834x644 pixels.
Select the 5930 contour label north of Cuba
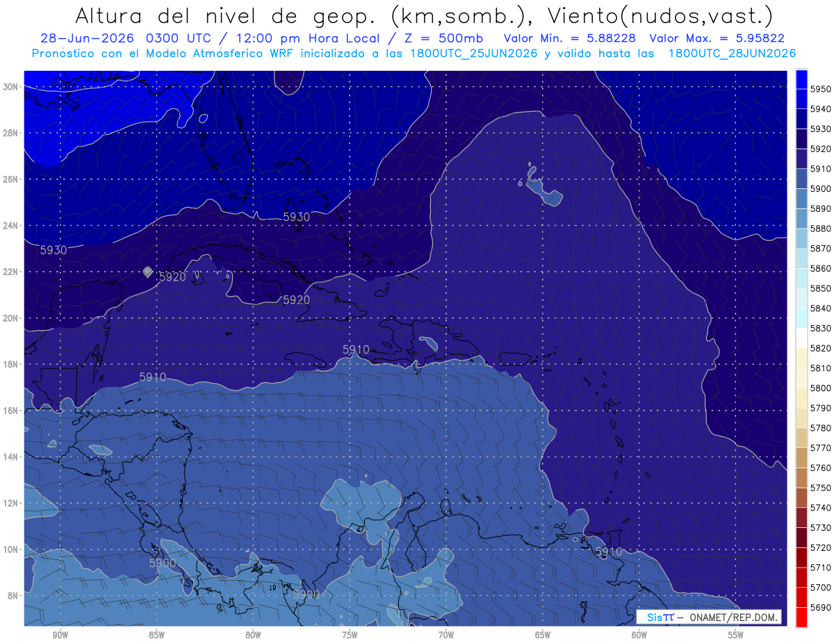pyautogui.click(x=297, y=217)
